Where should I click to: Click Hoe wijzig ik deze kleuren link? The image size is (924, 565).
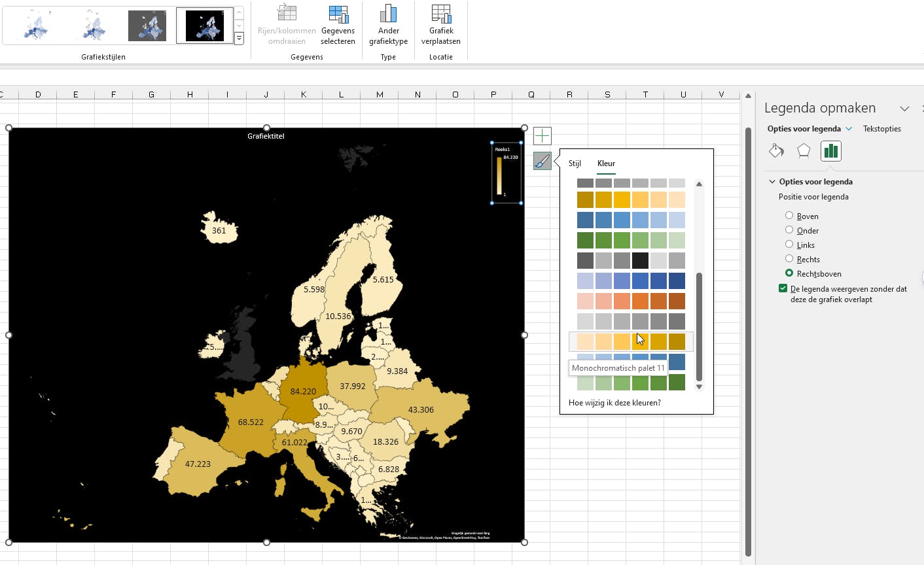pos(614,403)
